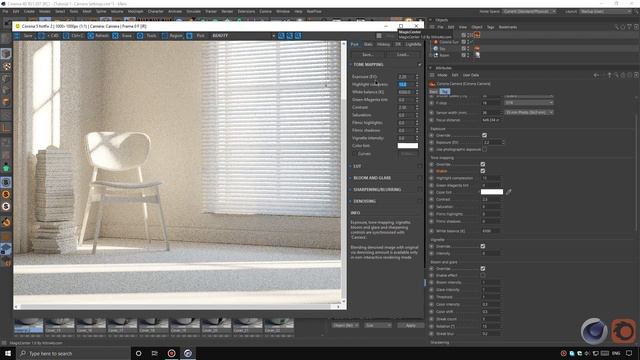Click the VFB Color tint white swatch
640x360 pixels.
(x=408, y=146)
